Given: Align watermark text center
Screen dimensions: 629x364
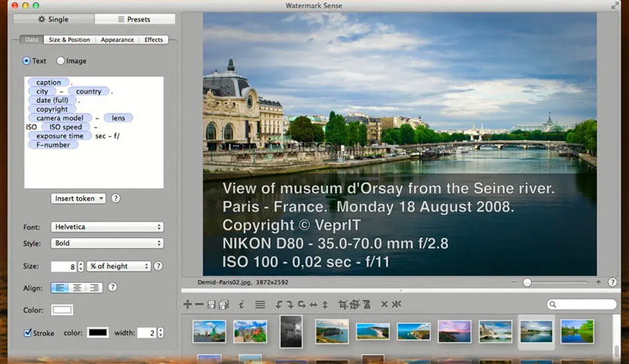Looking at the screenshot, I should (x=77, y=288).
